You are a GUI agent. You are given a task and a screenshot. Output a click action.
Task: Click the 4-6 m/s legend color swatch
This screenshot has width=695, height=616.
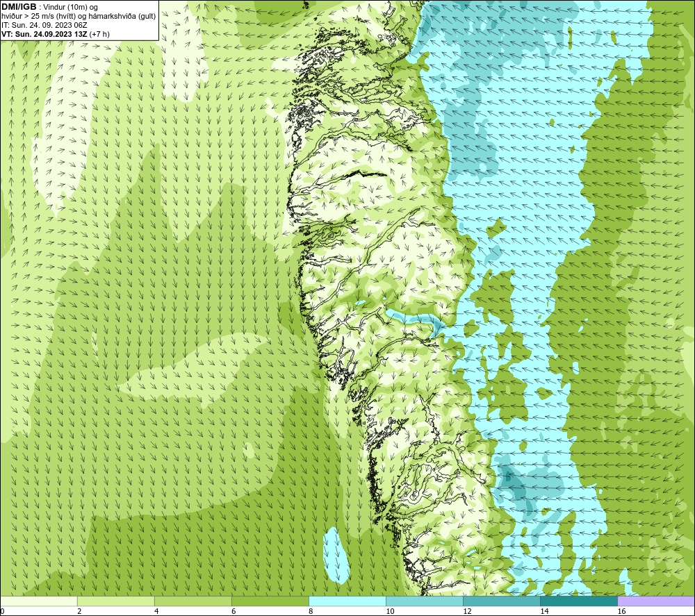click(x=193, y=601)
